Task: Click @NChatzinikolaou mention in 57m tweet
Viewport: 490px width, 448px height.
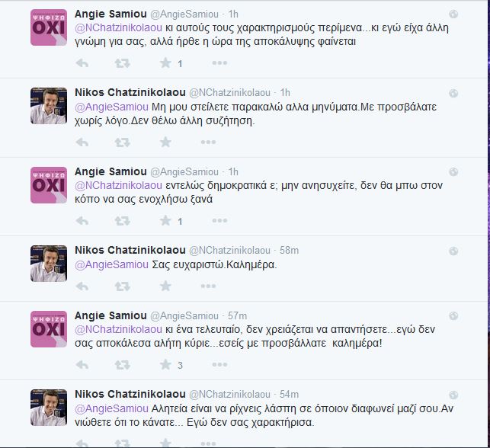Action: tap(118, 330)
